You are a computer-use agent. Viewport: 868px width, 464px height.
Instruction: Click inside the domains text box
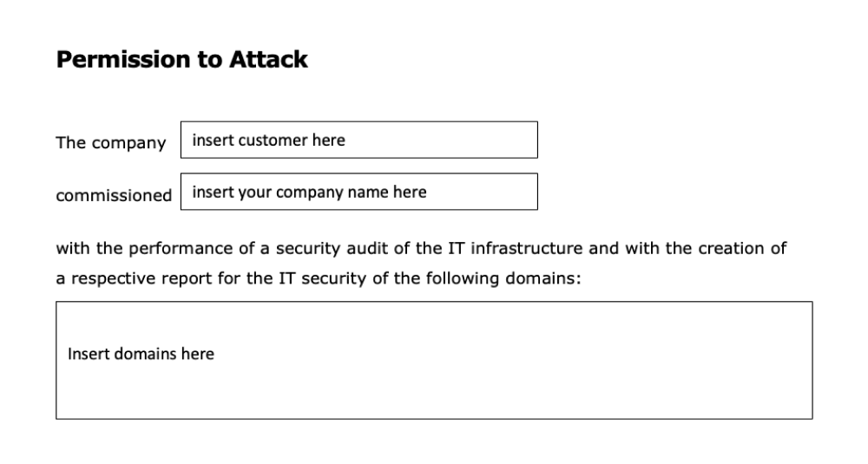coord(434,360)
